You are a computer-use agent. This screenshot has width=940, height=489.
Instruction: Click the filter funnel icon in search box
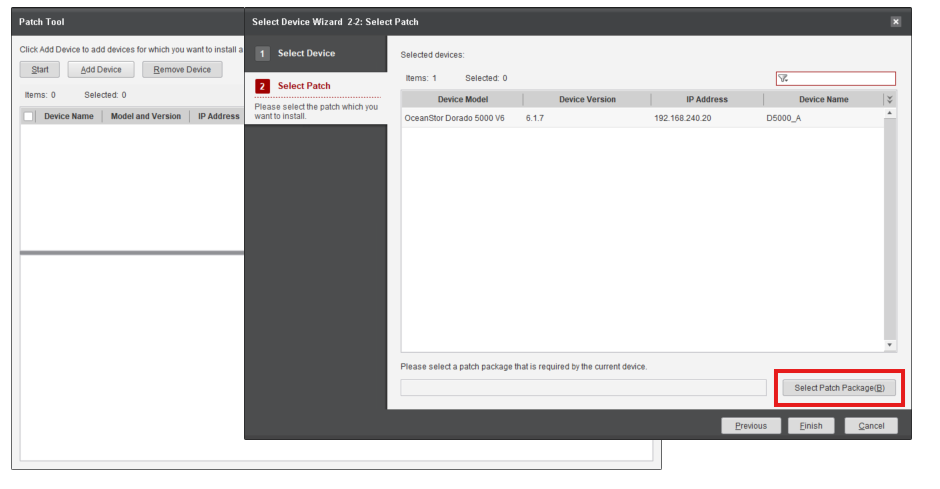(783, 79)
